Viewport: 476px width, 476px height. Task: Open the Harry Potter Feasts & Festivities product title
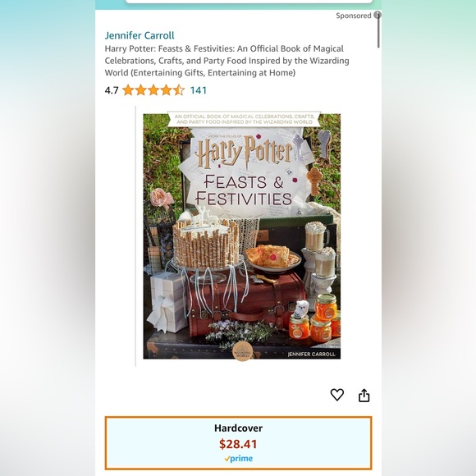pyautogui.click(x=227, y=61)
